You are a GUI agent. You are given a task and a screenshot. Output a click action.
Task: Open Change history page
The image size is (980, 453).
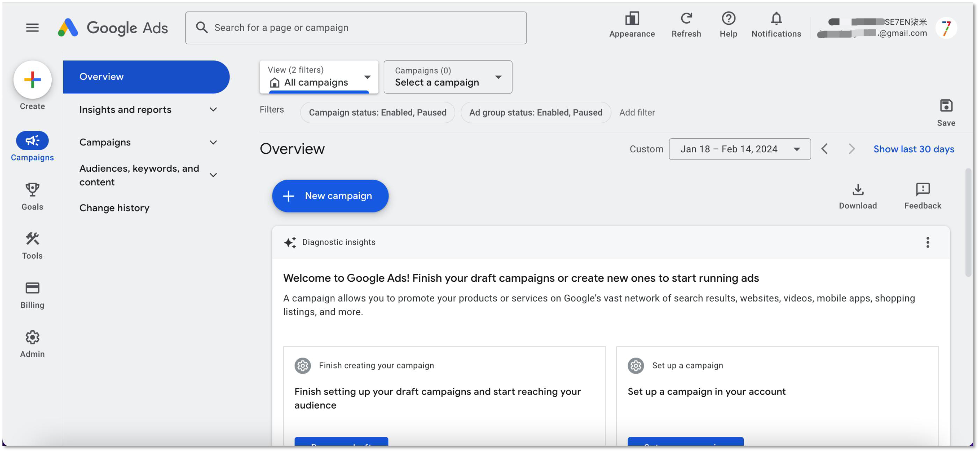(x=114, y=208)
